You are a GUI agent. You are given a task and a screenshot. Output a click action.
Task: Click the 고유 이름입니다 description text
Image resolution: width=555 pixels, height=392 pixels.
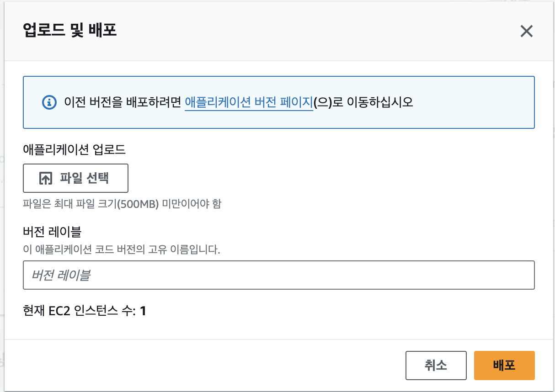122,250
